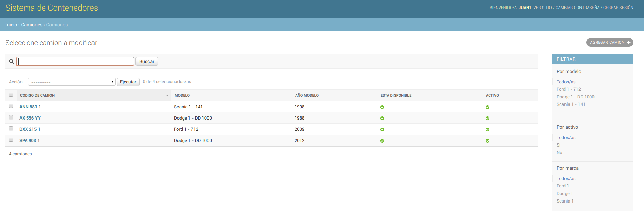Filter by model Dodge 1 - DD 1000
The height and width of the screenshot is (223, 644).
[575, 97]
